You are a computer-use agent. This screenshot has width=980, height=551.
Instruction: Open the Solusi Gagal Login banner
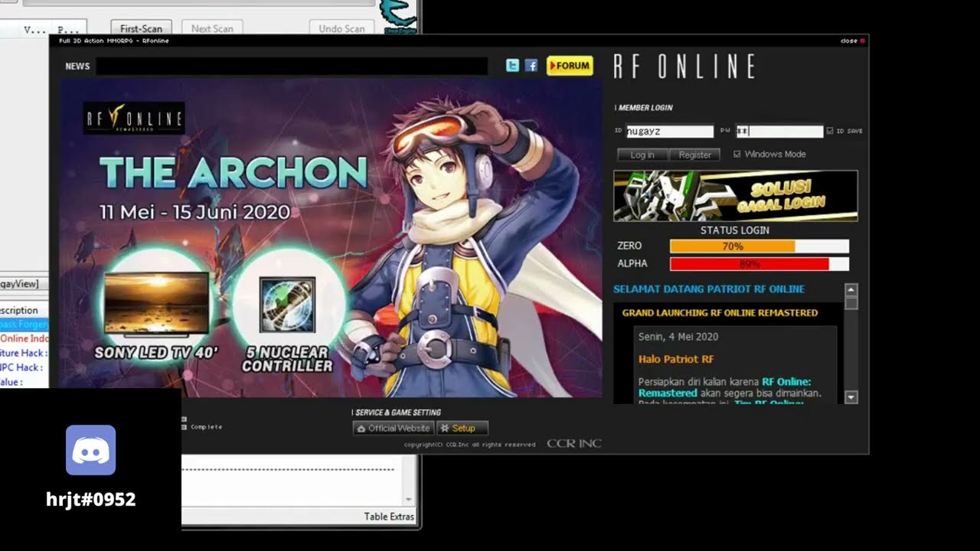click(736, 196)
